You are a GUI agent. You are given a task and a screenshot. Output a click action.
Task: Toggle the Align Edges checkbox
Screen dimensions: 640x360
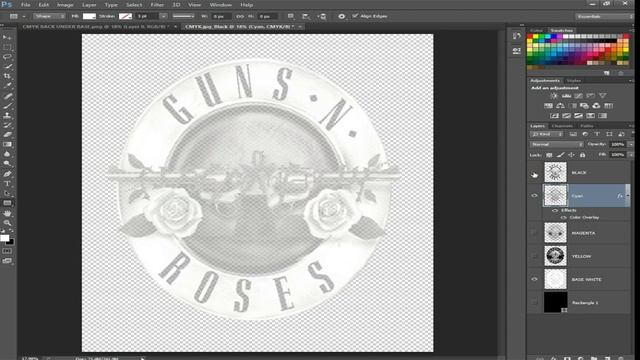355,16
